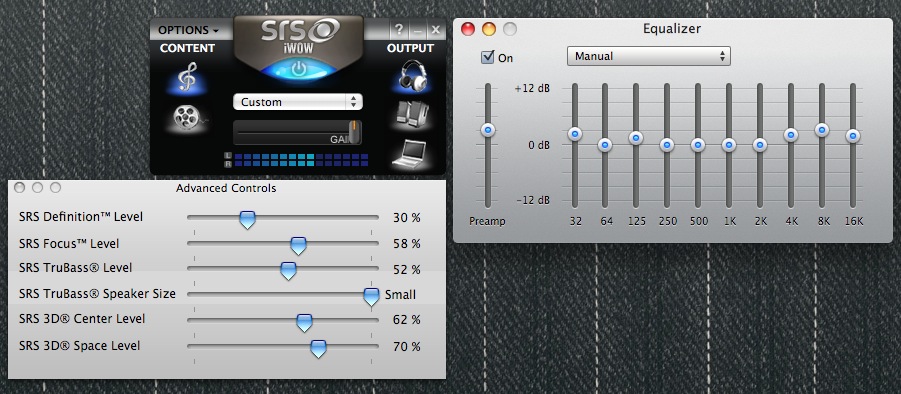This screenshot has height=394, width=901.
Task: Click the 64 Hz band slider knob
Action: (x=605, y=145)
